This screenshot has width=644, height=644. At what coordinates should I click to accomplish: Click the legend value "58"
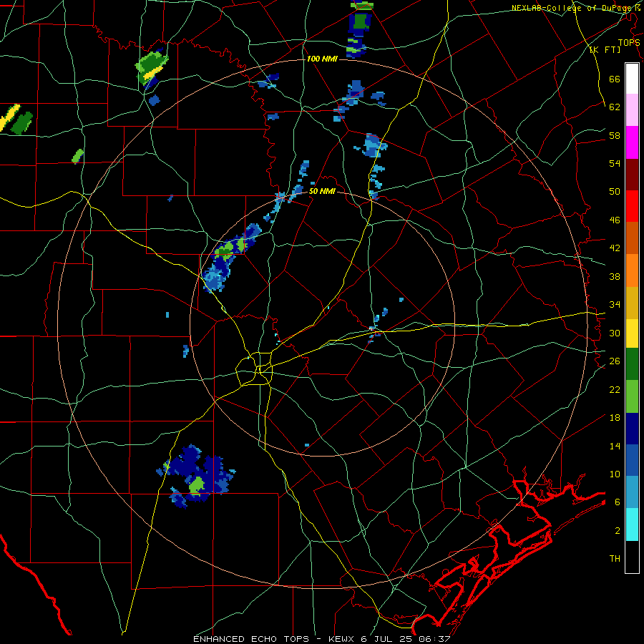615,135
